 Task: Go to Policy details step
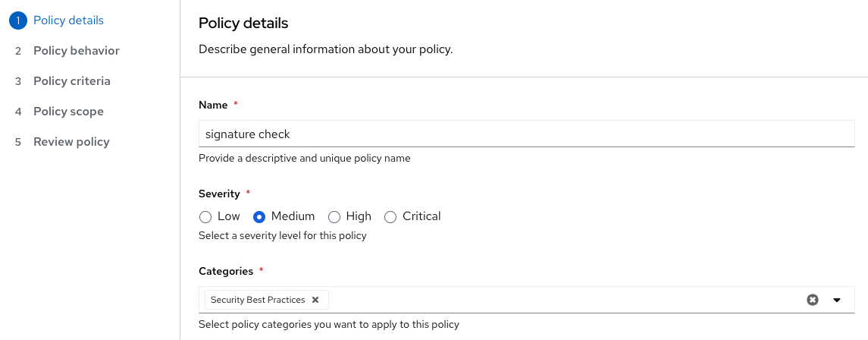tap(68, 20)
